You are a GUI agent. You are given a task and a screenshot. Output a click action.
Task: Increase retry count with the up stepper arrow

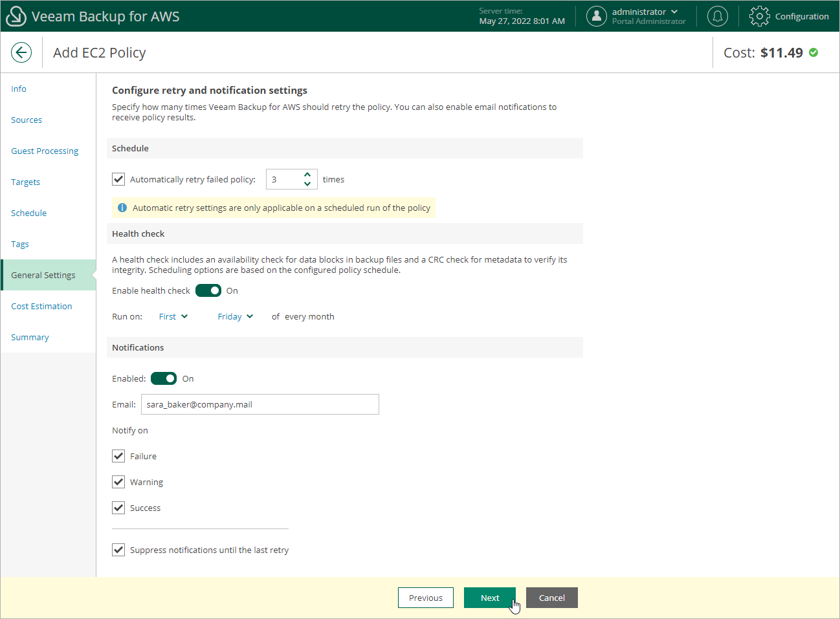point(307,175)
